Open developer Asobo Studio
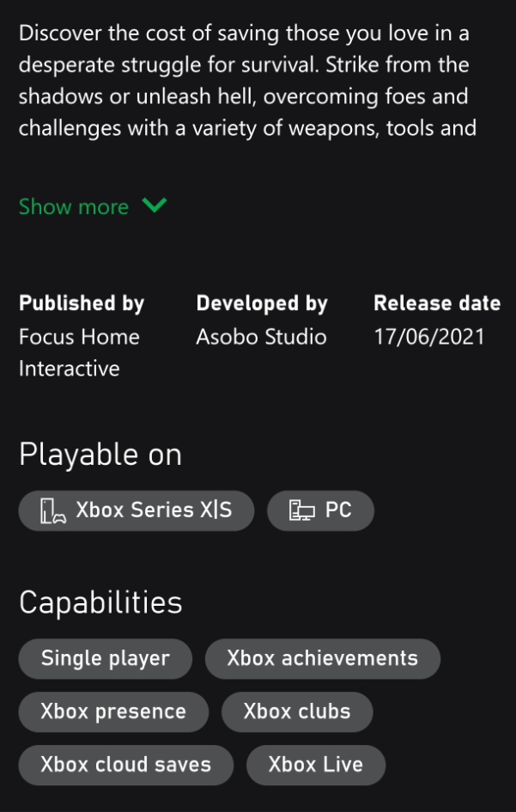The width and height of the screenshot is (516, 812). click(261, 337)
